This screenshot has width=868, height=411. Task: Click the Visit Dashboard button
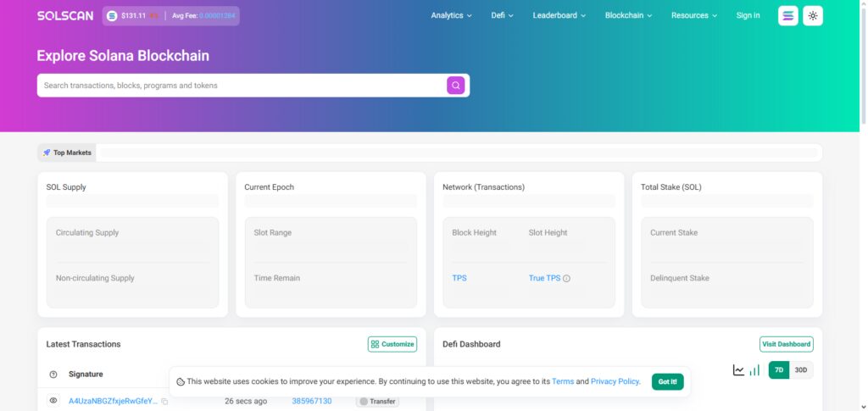point(786,344)
